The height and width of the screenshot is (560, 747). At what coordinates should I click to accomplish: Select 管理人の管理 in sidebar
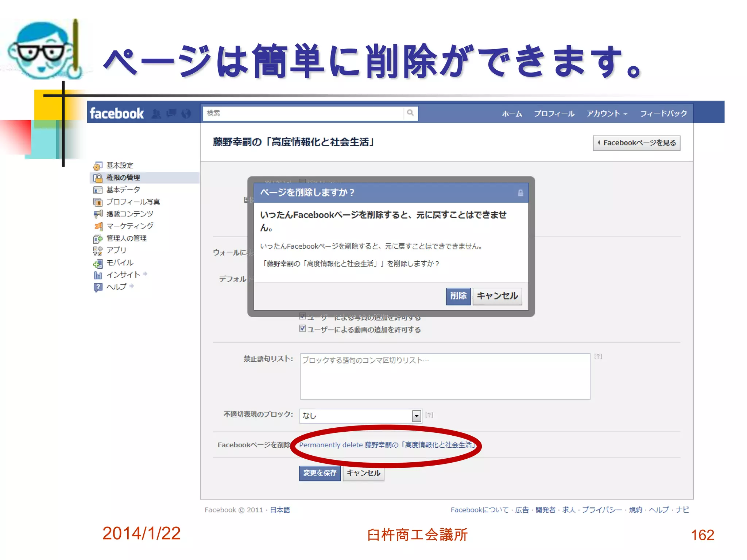(x=127, y=238)
